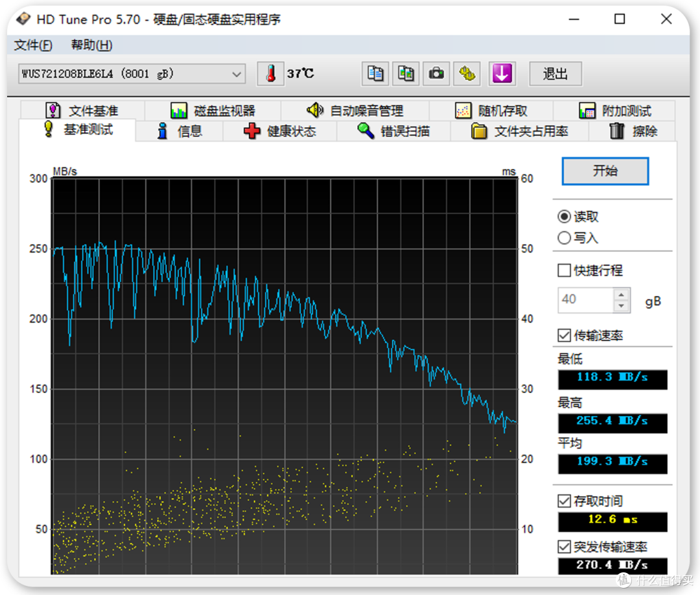
Task: Decrease the short stroke gB value
Action: tap(622, 306)
